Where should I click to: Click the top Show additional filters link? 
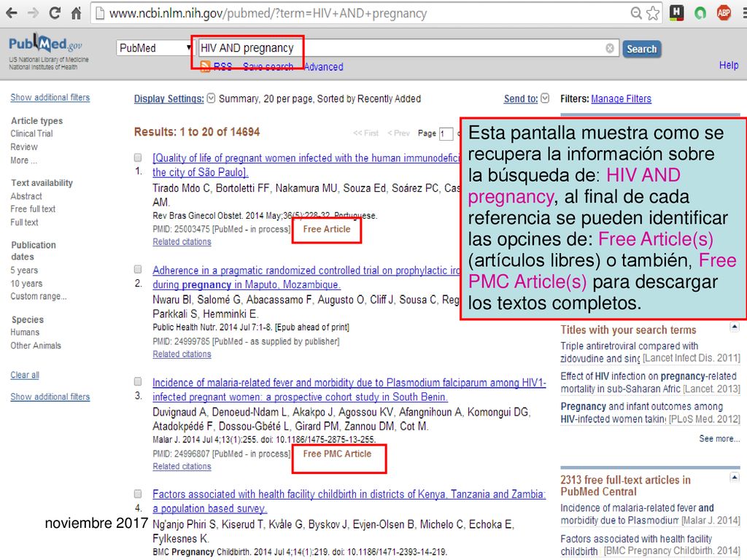pyautogui.click(x=50, y=98)
